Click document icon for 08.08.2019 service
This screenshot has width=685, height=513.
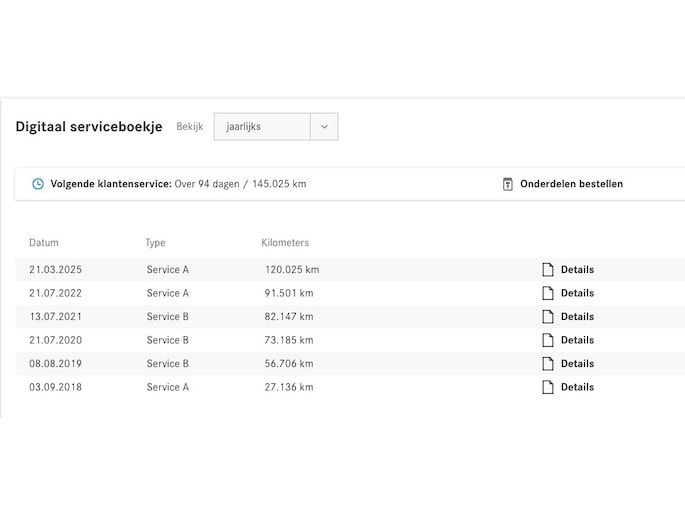[547, 364]
